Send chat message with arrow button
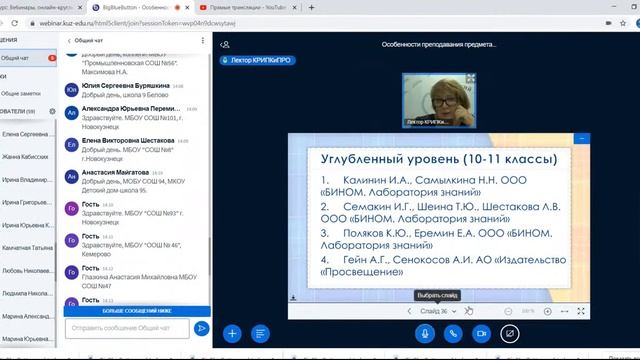640x360 pixels. tap(201, 328)
